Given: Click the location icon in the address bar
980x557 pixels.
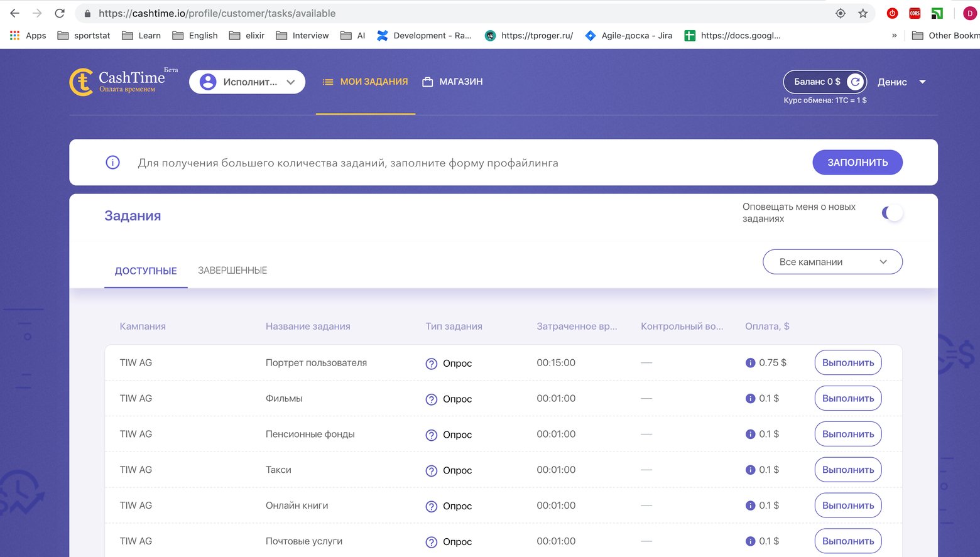Looking at the screenshot, I should click(841, 13).
